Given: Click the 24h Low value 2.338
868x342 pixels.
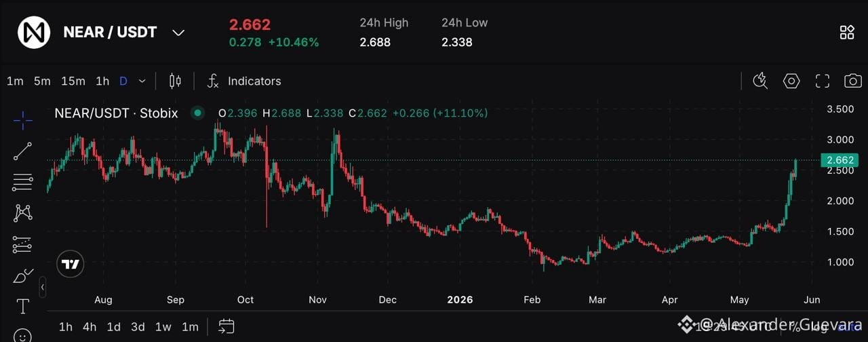Looking at the screenshot, I should pyautogui.click(x=457, y=42).
